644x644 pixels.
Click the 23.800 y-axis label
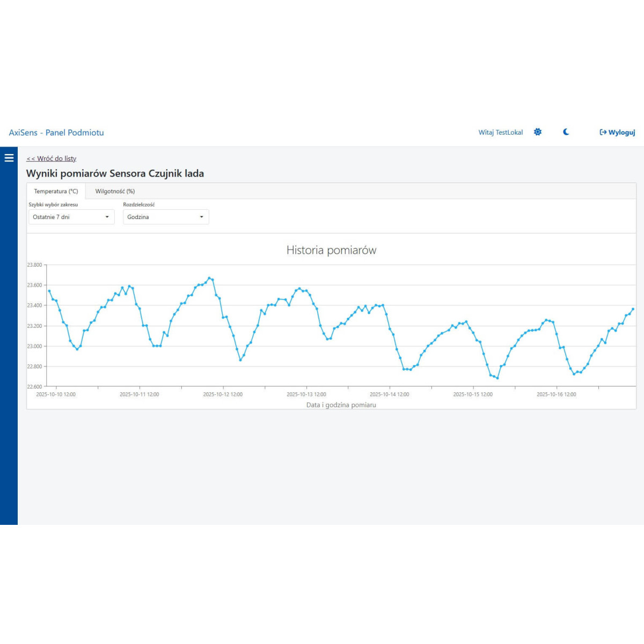[34, 265]
